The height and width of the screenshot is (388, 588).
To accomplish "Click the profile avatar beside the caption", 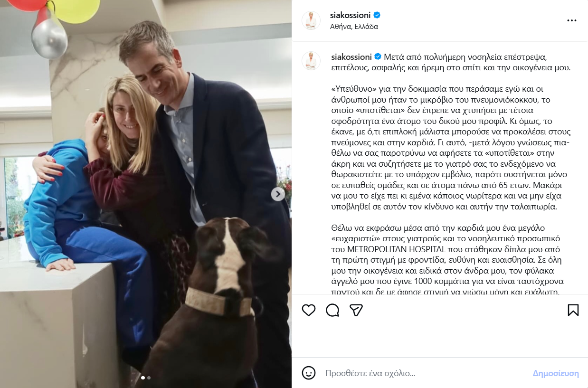I will click(x=311, y=61).
